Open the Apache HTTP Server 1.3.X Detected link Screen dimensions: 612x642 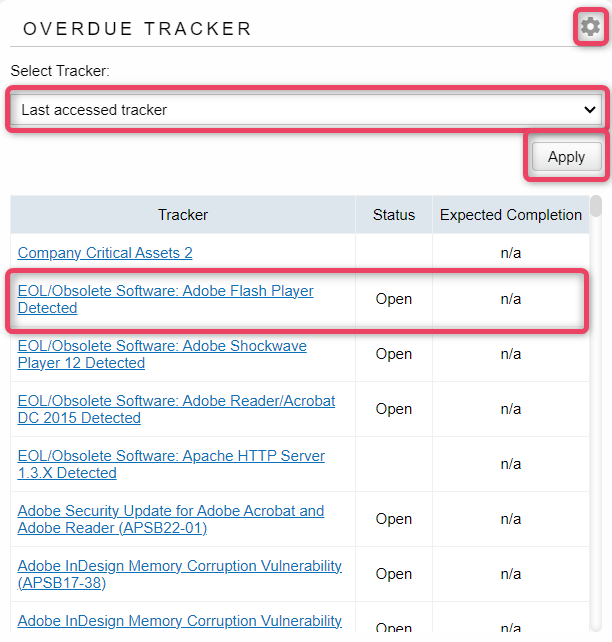(171, 464)
